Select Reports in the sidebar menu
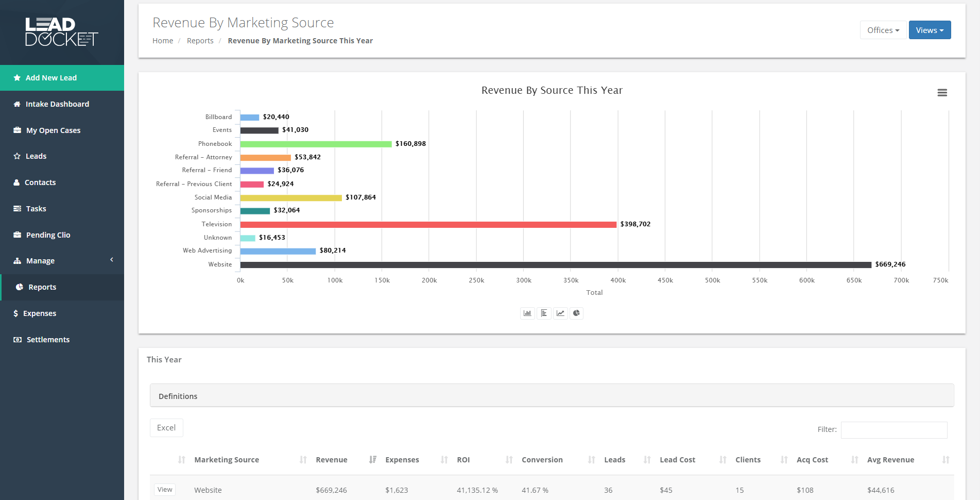This screenshot has height=500, width=980. pos(42,287)
